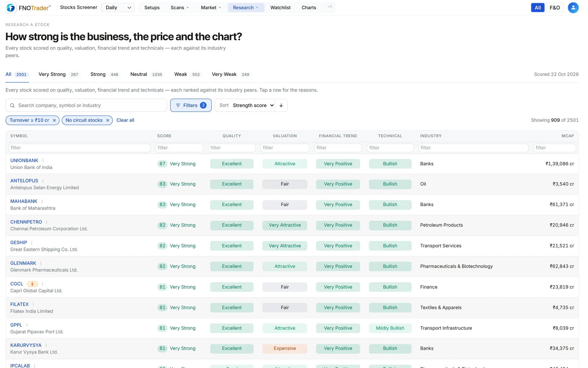Click the Clear all link

coord(125,120)
